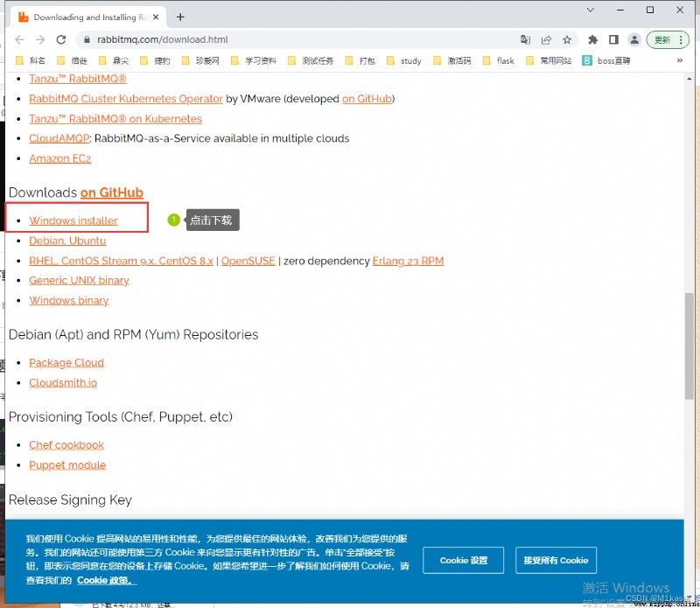700x608 pixels.
Task: Open the Amazon EC2 link
Action: click(x=59, y=158)
